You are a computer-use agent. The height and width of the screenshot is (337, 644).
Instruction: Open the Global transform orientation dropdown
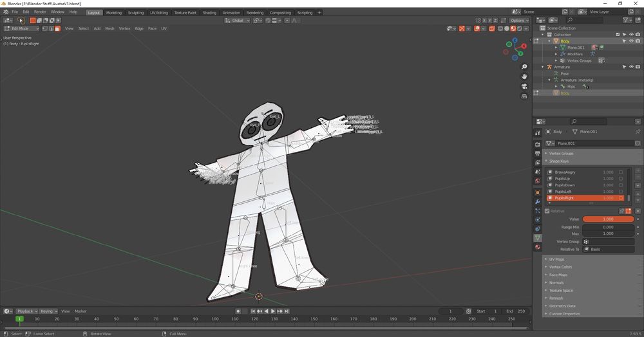pos(238,21)
